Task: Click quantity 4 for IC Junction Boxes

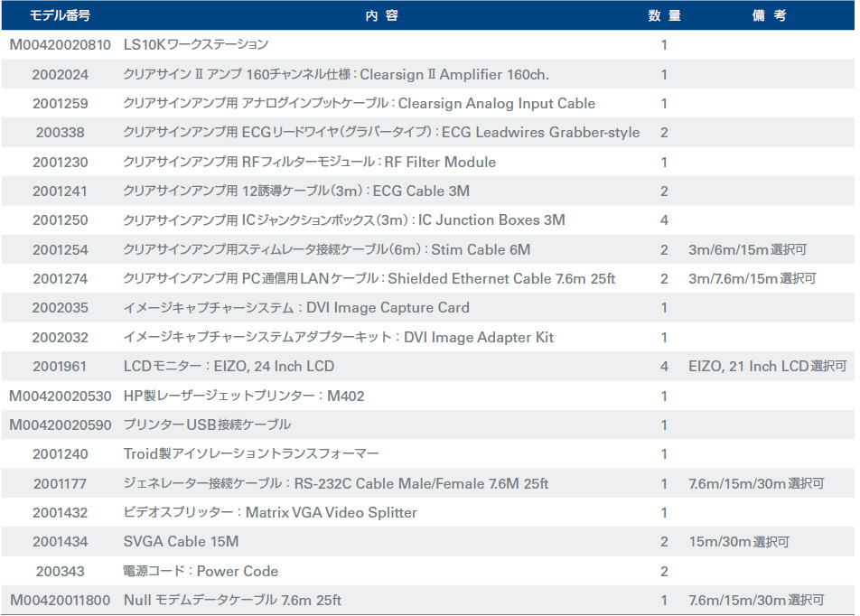Action: (x=664, y=220)
